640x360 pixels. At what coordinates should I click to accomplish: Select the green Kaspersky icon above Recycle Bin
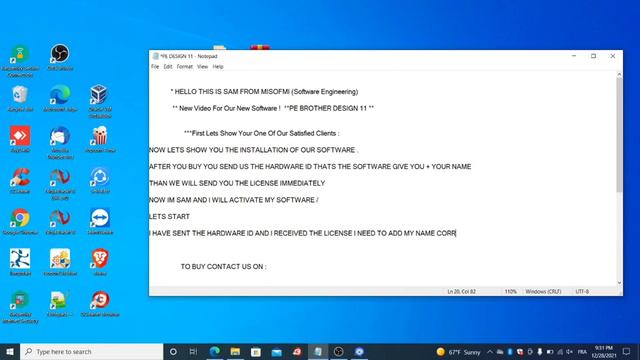20,61
